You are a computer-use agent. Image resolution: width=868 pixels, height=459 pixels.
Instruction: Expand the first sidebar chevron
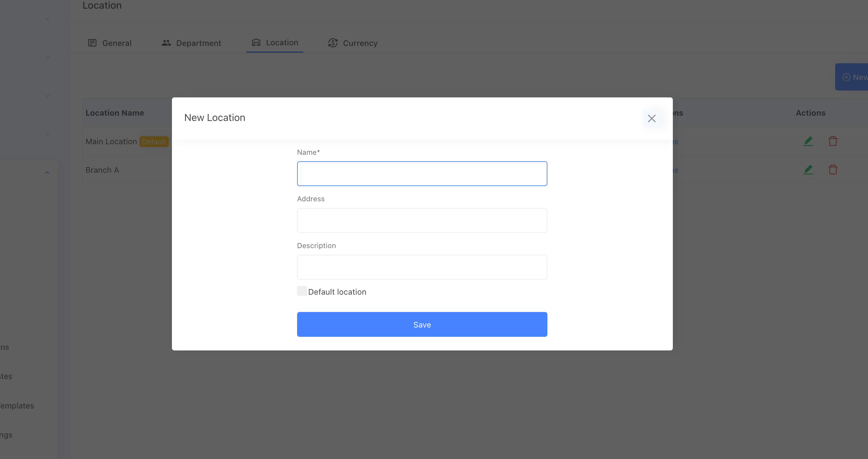pos(47,19)
